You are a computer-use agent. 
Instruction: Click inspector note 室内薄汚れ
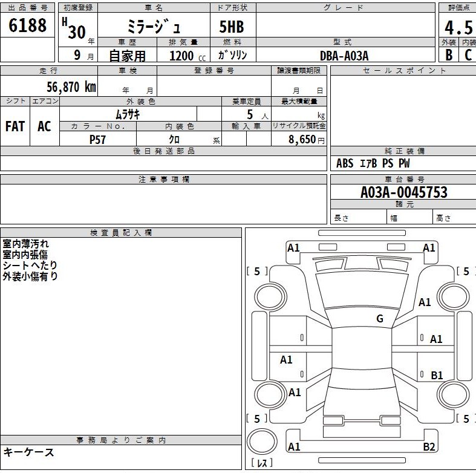pyautogui.click(x=25, y=244)
